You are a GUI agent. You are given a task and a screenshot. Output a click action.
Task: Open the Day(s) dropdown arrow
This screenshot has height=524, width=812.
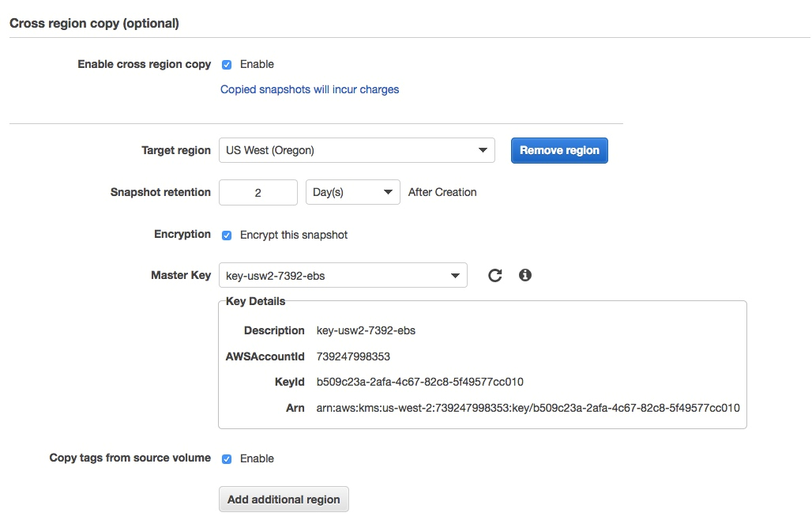tap(388, 191)
